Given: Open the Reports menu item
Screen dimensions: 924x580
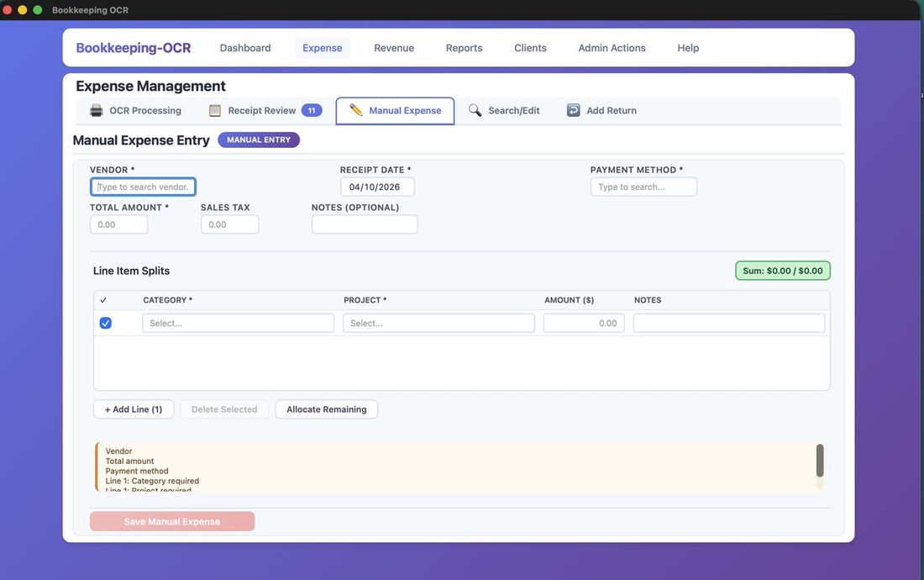Looking at the screenshot, I should tap(463, 48).
